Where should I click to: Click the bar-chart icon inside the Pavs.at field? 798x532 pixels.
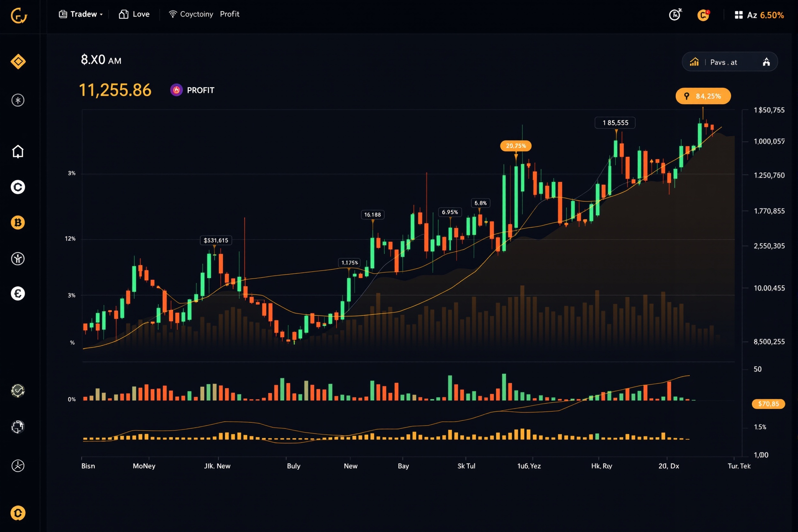694,62
